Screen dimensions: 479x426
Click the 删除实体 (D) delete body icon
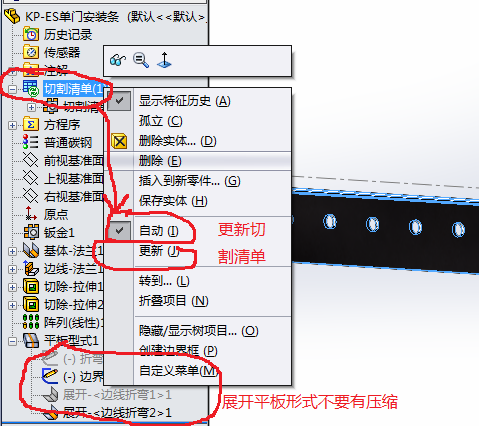coord(119,141)
